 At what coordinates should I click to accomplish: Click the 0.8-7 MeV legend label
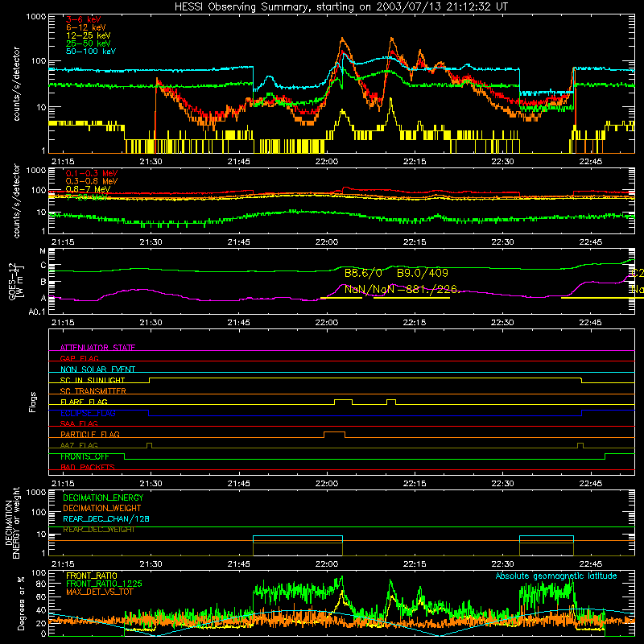coord(88,189)
